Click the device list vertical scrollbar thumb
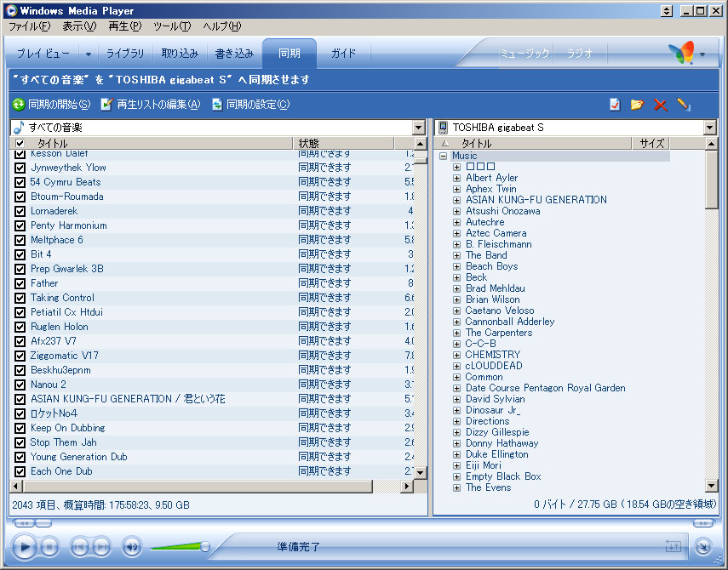 [711, 180]
